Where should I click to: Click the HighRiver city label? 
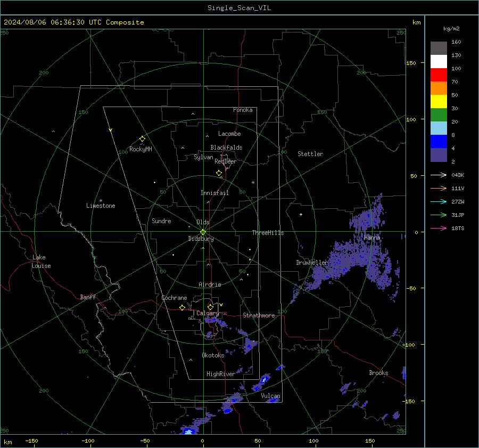click(220, 374)
